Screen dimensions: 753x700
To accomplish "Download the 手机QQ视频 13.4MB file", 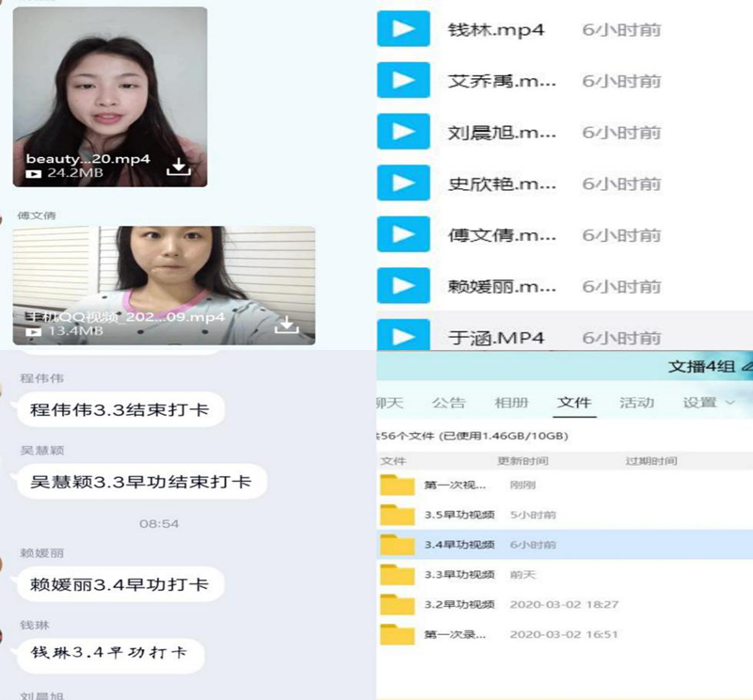I will tap(287, 325).
